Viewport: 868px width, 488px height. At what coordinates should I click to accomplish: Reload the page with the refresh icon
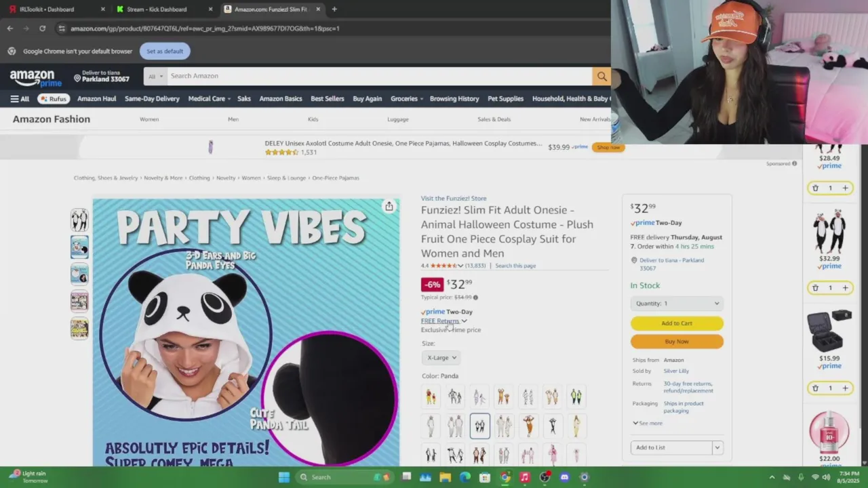click(x=42, y=28)
